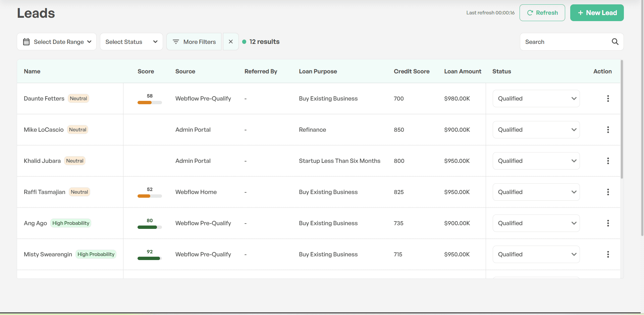Click High Probability tag beside Misty Swearengin

click(x=96, y=254)
